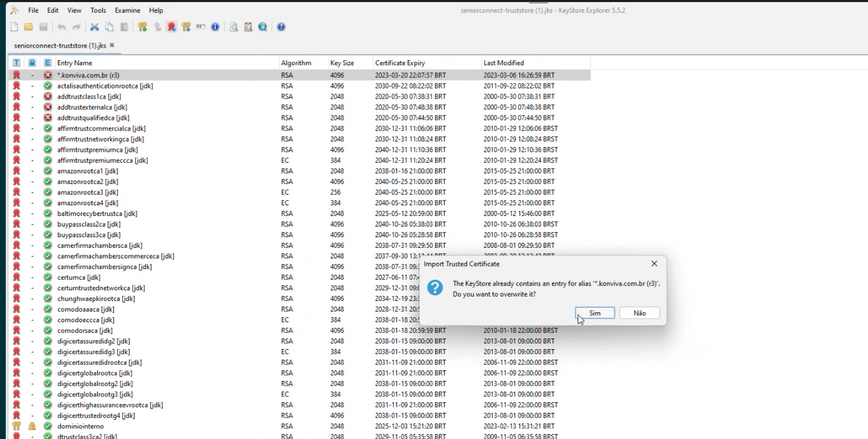Screen dimensions: 868x439
Task: Select the digicertglobalrootg2 [jdk] entry
Action: click(x=95, y=384)
